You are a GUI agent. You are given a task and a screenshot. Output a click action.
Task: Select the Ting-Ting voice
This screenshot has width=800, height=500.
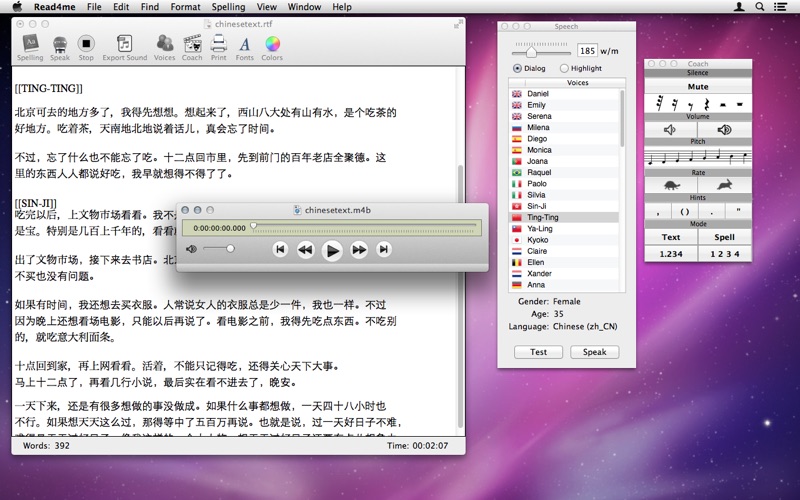click(564, 217)
